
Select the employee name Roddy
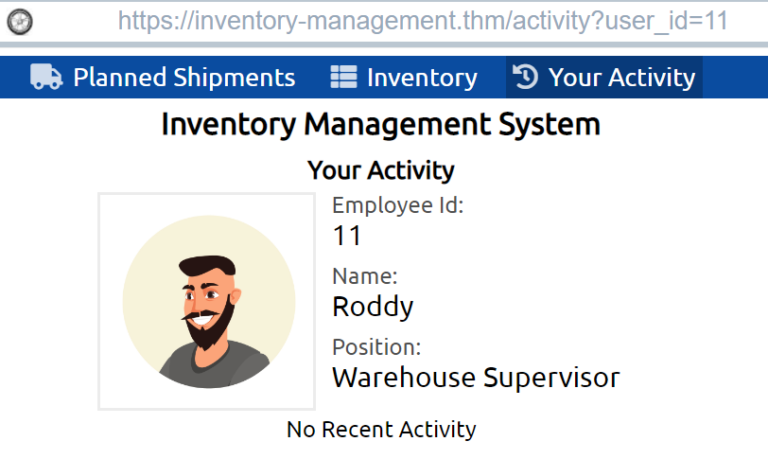(x=372, y=306)
